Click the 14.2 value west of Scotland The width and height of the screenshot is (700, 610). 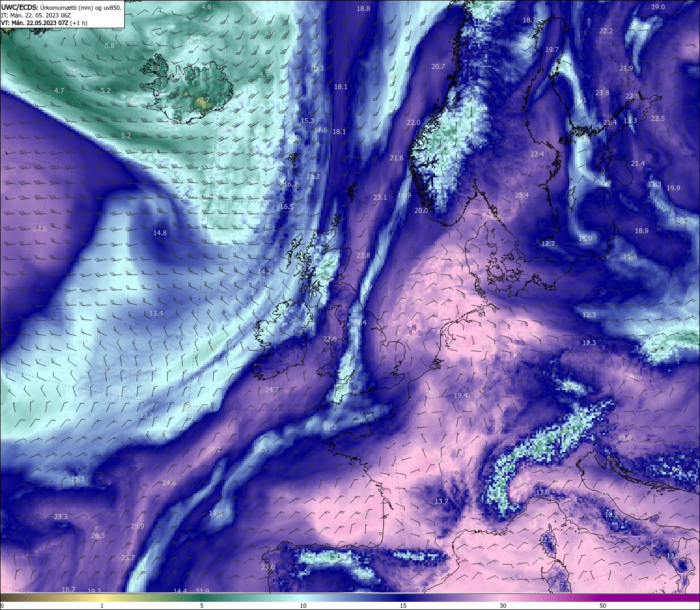[x=264, y=272]
